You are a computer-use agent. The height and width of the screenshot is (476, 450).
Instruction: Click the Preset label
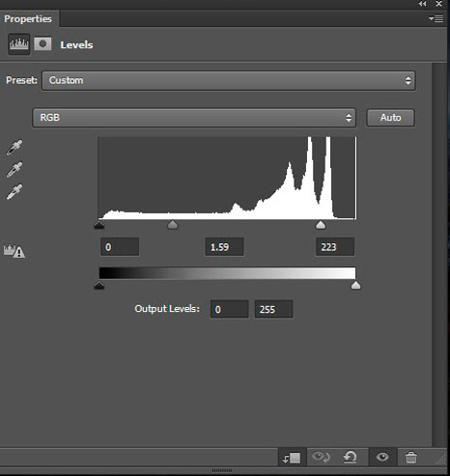coord(21,80)
